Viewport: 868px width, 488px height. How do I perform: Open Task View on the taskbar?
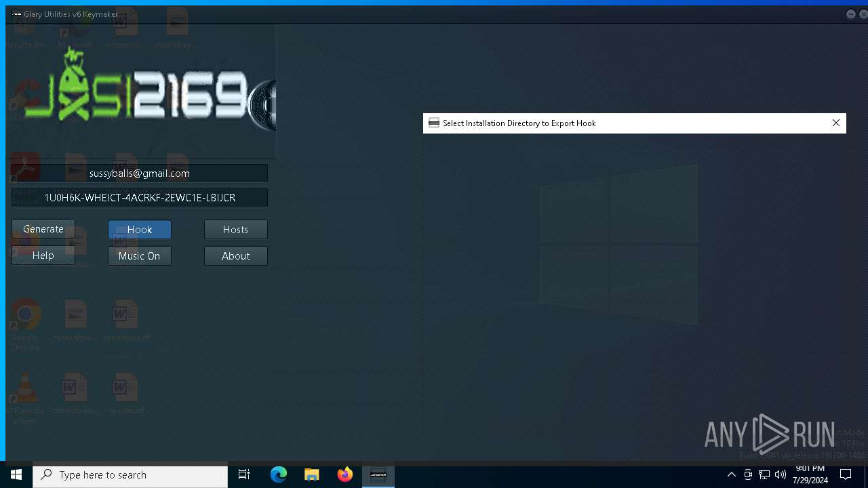[244, 475]
